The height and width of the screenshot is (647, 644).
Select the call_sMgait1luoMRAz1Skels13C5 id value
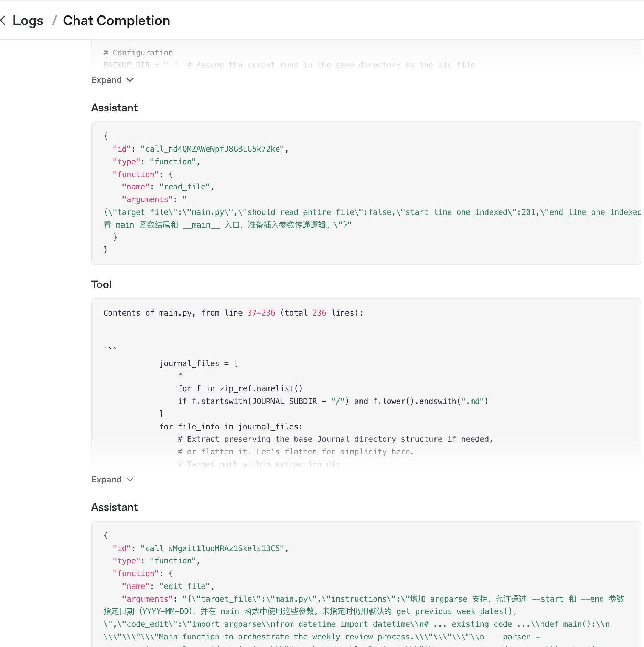point(212,548)
